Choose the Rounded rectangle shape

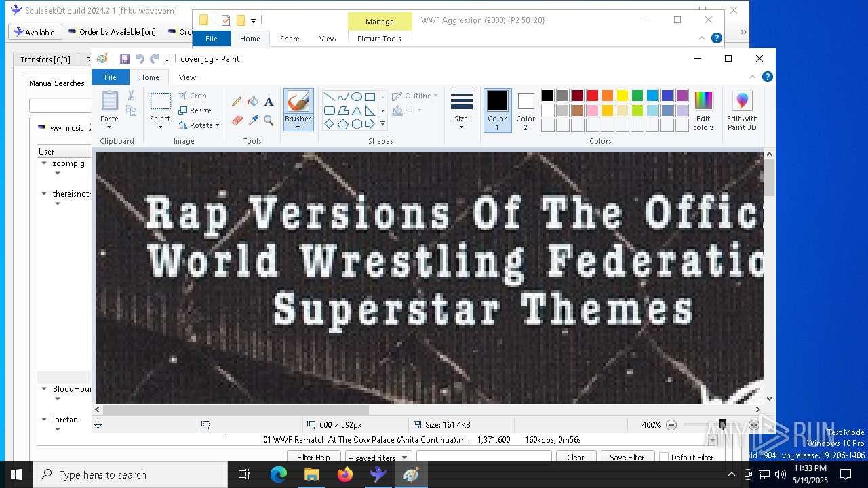click(x=329, y=110)
